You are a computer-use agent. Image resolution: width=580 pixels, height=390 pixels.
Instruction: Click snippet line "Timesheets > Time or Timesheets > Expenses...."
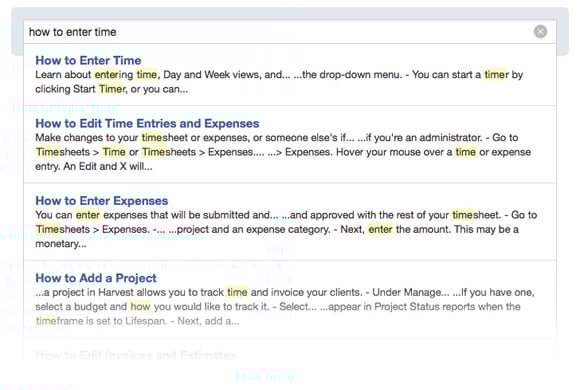coord(150,152)
